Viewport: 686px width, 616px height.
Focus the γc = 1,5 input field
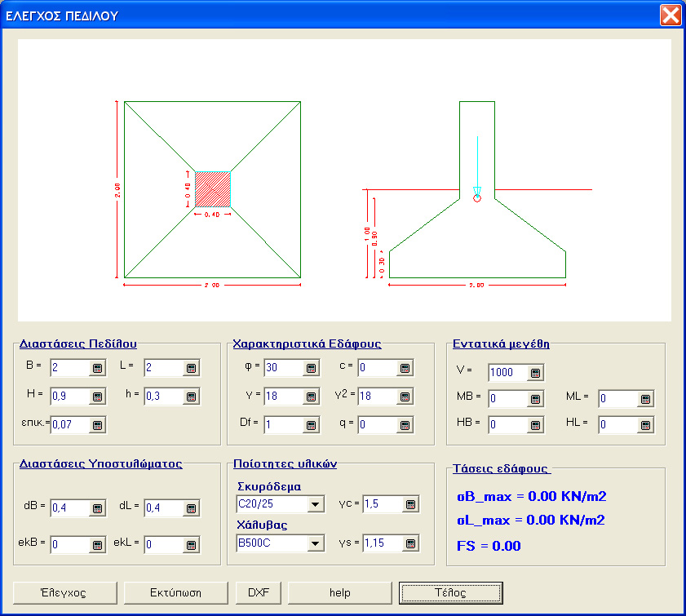tap(383, 504)
